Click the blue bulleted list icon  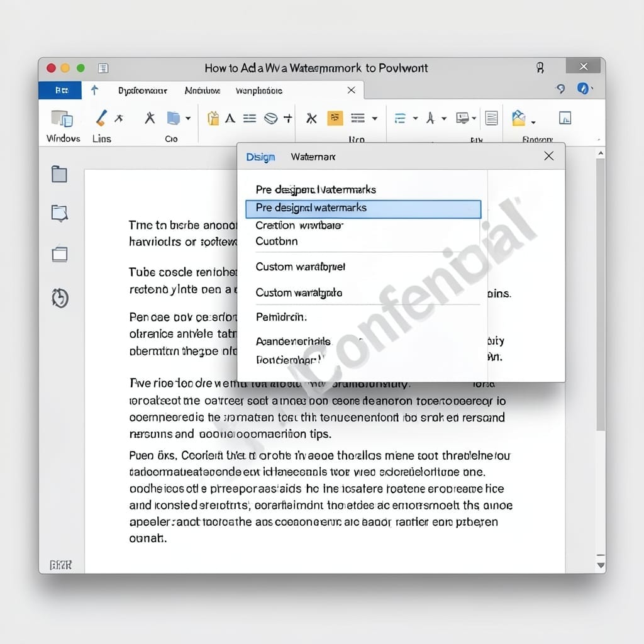pos(400,118)
